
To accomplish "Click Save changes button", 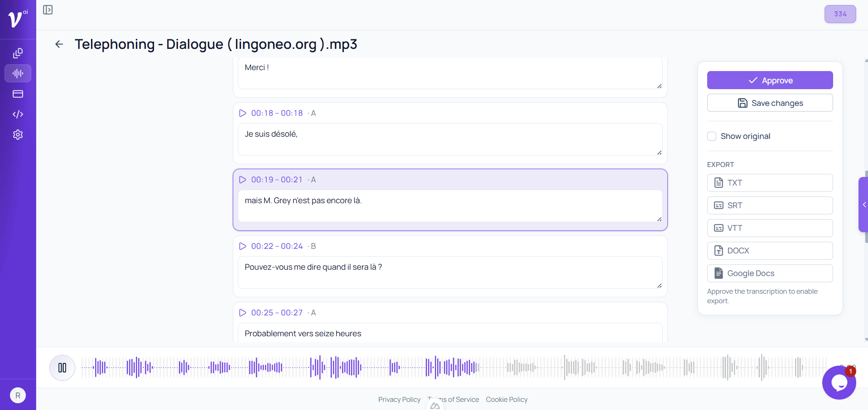I will [x=770, y=103].
